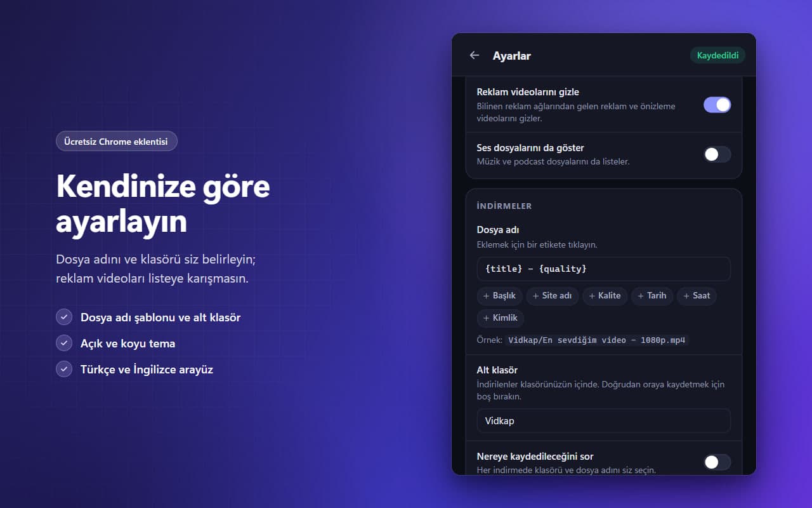This screenshot has width=812, height=508.
Task: Enable Ses dosyalarını da göster switch
Action: click(717, 154)
